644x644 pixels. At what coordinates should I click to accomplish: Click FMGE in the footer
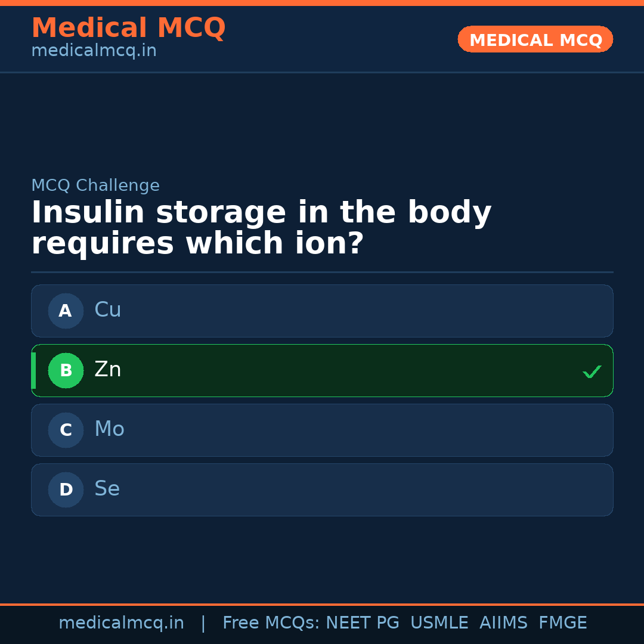(563, 623)
